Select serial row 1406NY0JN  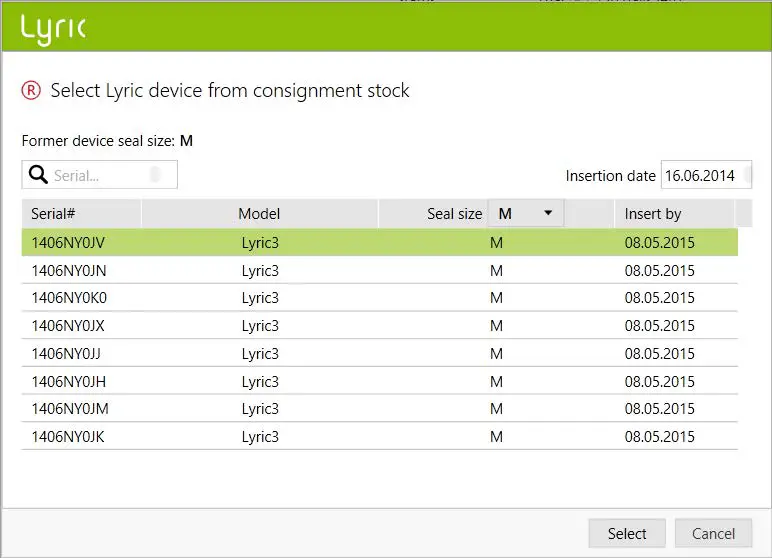coord(380,270)
